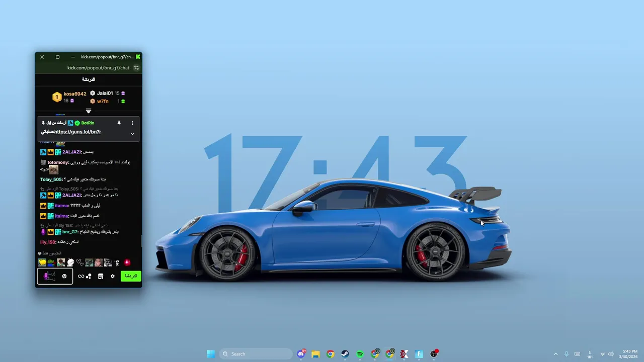
Task: Open chat settings gear icon
Action: click(113, 276)
